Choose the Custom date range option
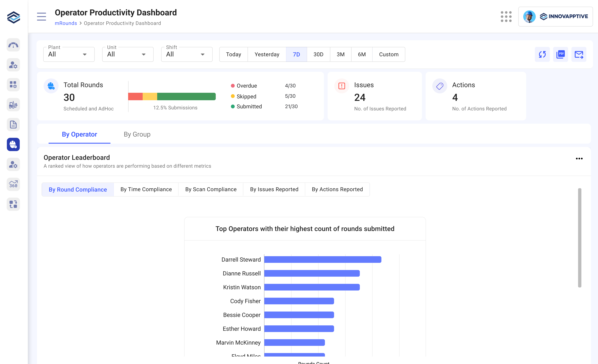 tap(389, 54)
